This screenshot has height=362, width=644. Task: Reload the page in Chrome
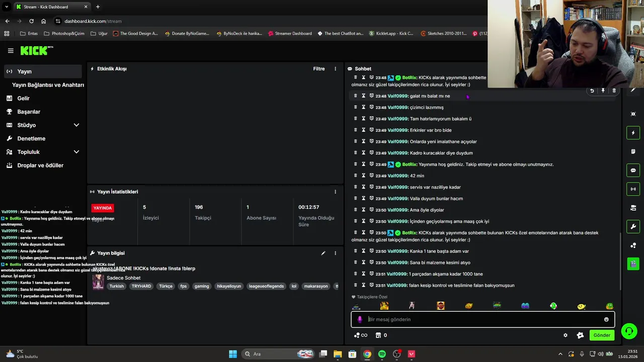point(31,21)
